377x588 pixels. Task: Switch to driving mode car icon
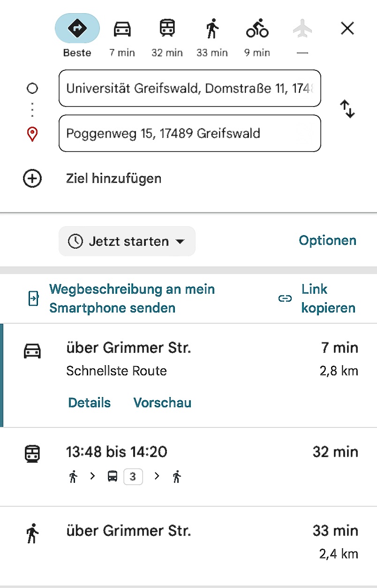[122, 29]
